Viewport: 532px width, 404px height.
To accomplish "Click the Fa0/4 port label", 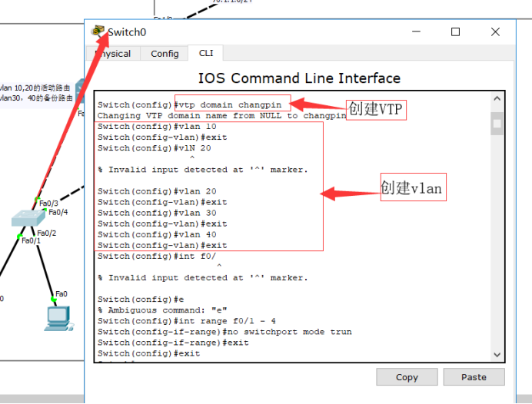I will tap(58, 212).
